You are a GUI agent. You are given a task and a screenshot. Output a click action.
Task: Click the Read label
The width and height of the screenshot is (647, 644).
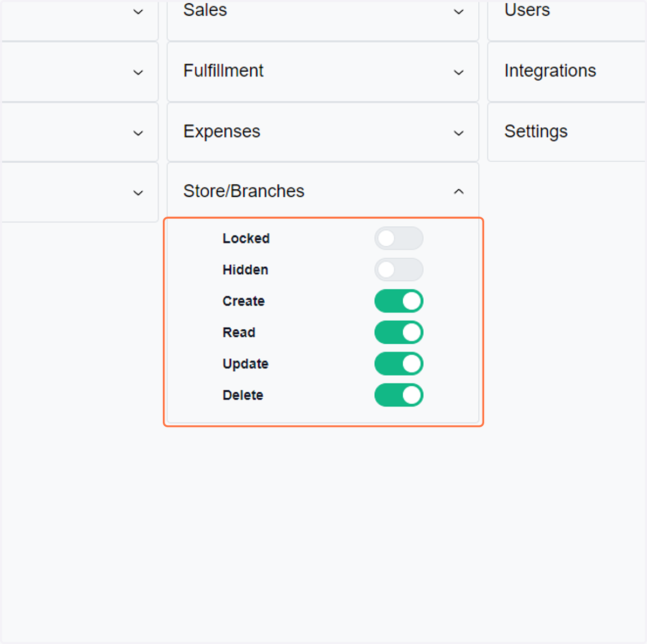[x=239, y=332]
